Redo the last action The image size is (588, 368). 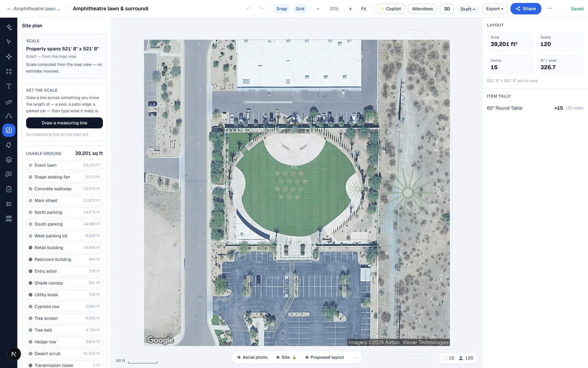[x=262, y=8]
